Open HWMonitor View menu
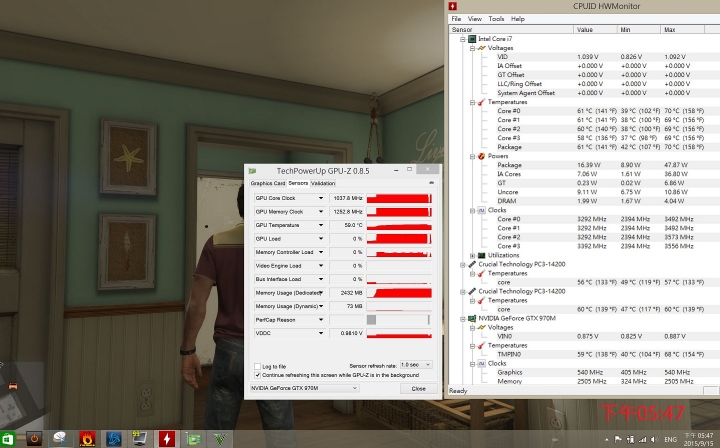Image resolution: width=720 pixels, height=448 pixels. [475, 19]
